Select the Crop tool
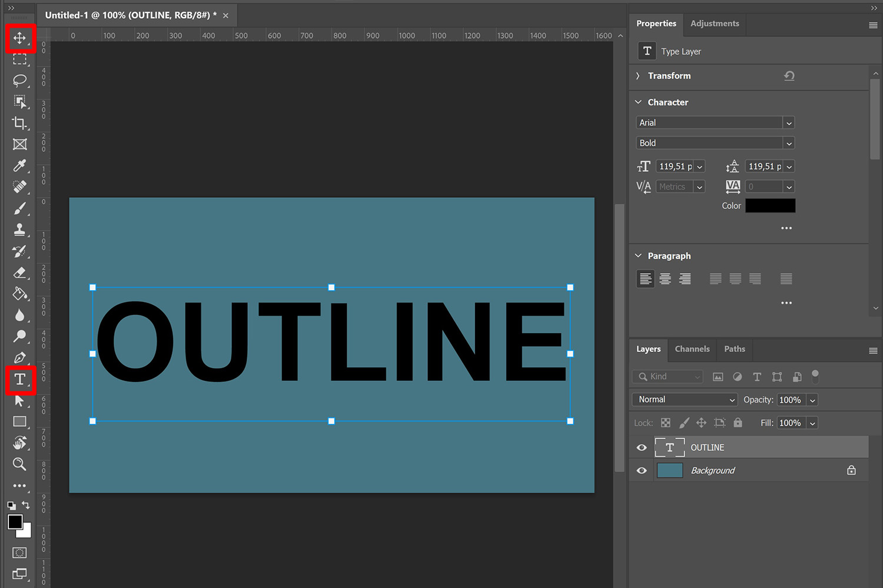The width and height of the screenshot is (883, 588). point(20,124)
